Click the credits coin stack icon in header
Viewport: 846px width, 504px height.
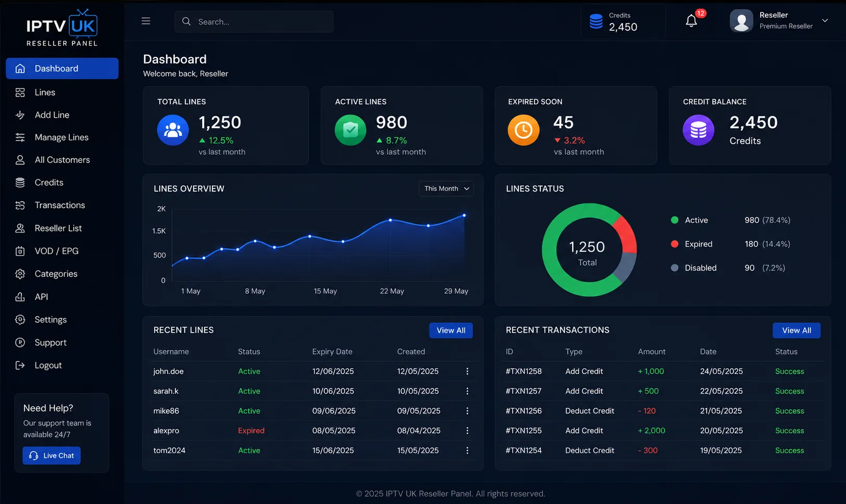tap(596, 21)
